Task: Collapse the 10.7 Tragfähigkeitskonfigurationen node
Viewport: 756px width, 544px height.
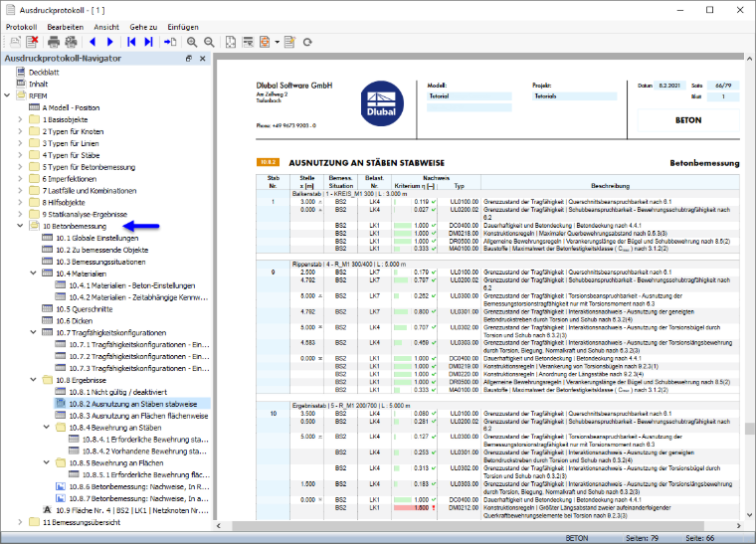Action: (x=33, y=332)
